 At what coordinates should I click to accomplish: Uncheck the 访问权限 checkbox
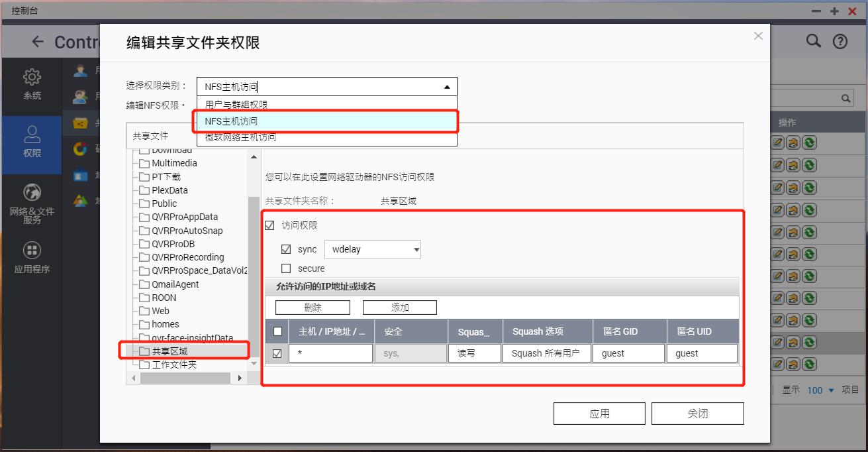pyautogui.click(x=269, y=225)
